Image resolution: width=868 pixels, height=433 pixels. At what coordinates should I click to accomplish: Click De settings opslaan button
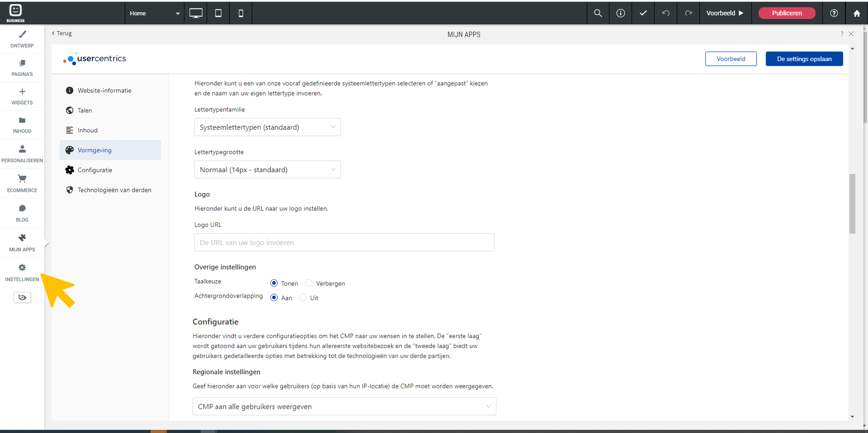point(804,59)
